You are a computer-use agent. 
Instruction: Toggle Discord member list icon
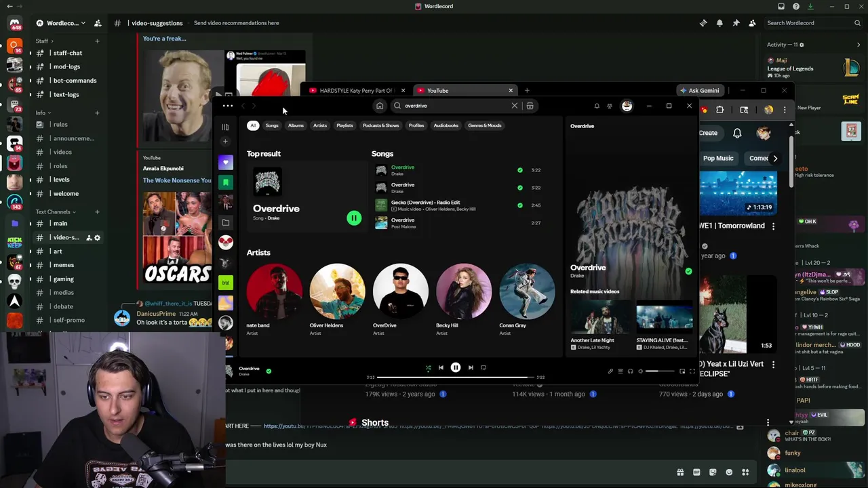(x=752, y=23)
